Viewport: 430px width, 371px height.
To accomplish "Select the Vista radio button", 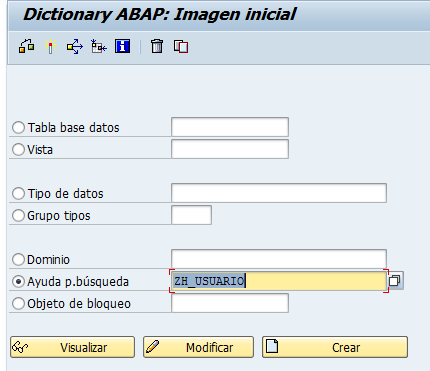I will (18, 149).
